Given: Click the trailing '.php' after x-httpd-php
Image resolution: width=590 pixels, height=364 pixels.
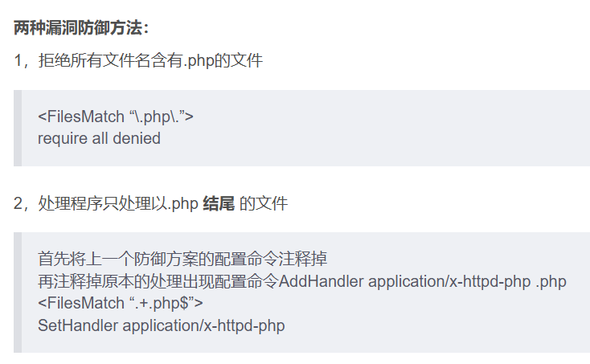Looking at the screenshot, I should point(551,282).
